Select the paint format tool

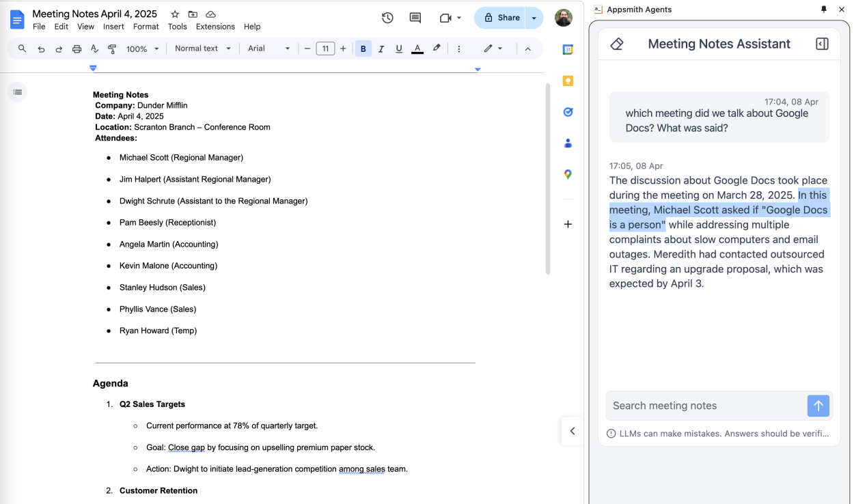click(x=112, y=49)
